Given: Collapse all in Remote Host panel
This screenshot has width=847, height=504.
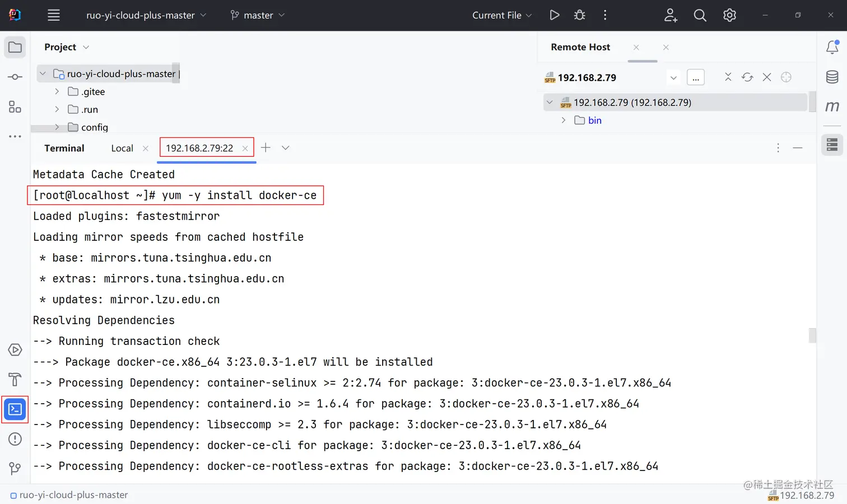Looking at the screenshot, I should (x=728, y=77).
